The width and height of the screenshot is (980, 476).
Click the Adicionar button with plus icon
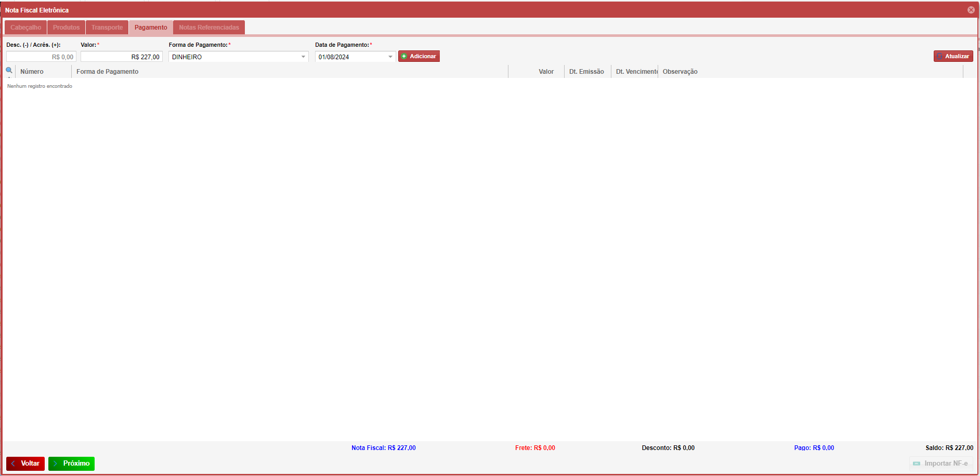pyautogui.click(x=419, y=56)
